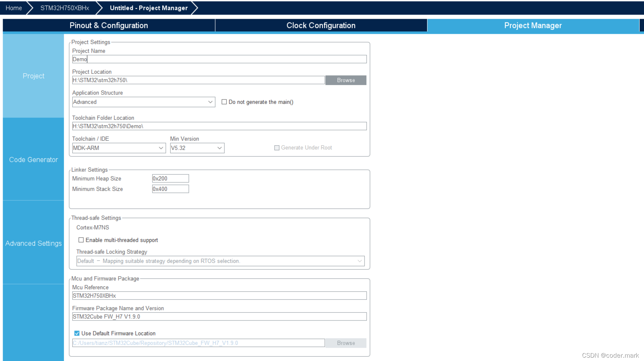
Task: Open Thread-safe Locking Strategy dropdown
Action: (220, 261)
